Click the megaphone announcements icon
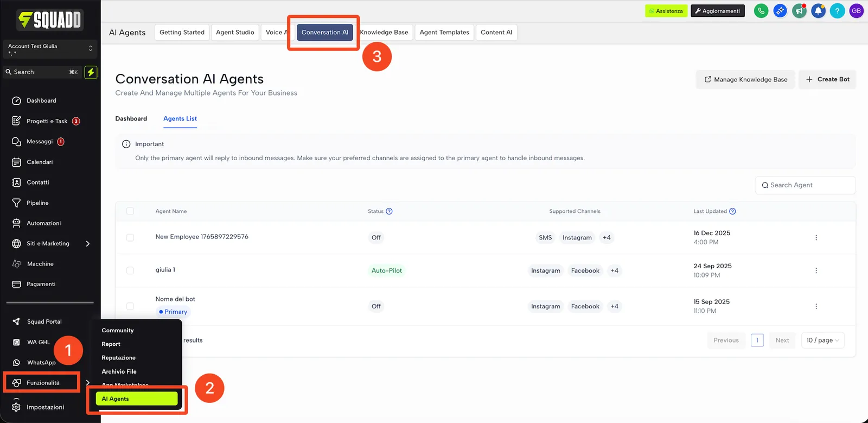The image size is (868, 423). (799, 11)
